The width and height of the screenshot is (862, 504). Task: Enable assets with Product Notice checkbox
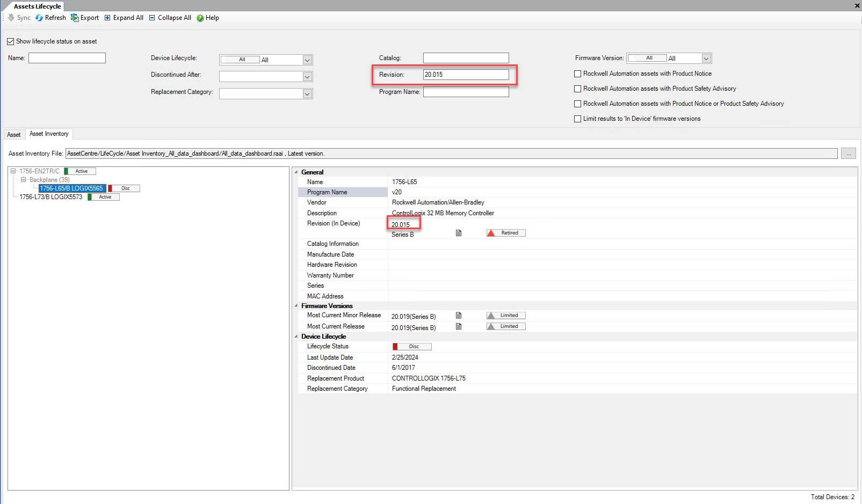point(578,74)
